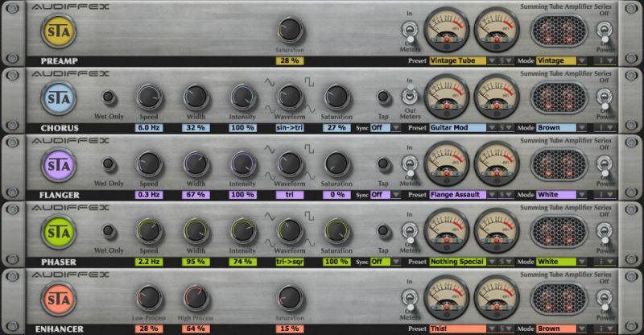Open the Preamp S save menu
644x335 pixels.
pos(506,61)
